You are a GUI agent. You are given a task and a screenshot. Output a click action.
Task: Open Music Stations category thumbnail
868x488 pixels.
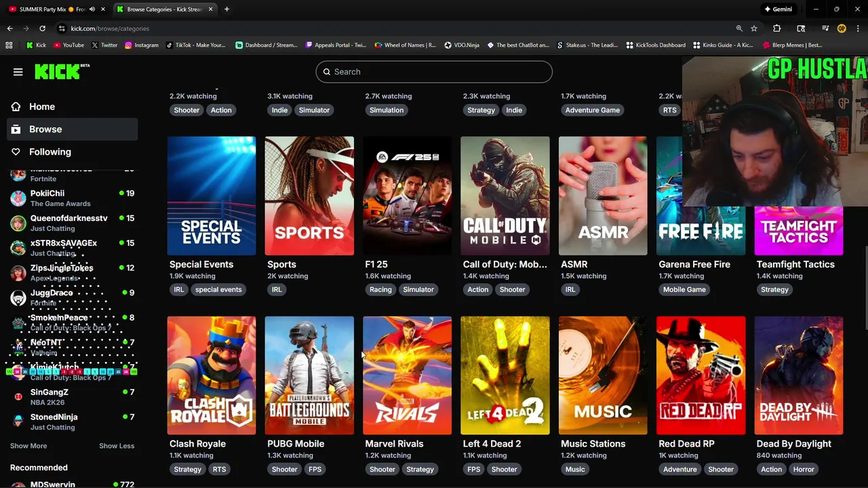coord(603,375)
